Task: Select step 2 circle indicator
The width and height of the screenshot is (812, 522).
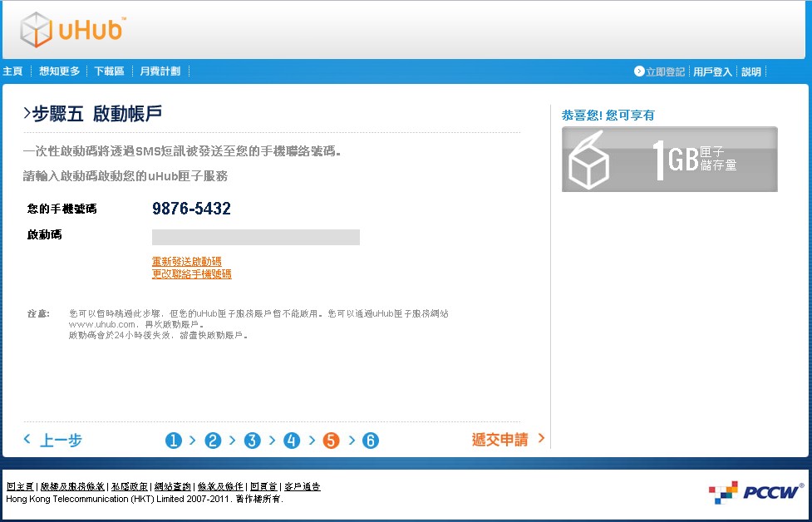Action: (x=213, y=441)
